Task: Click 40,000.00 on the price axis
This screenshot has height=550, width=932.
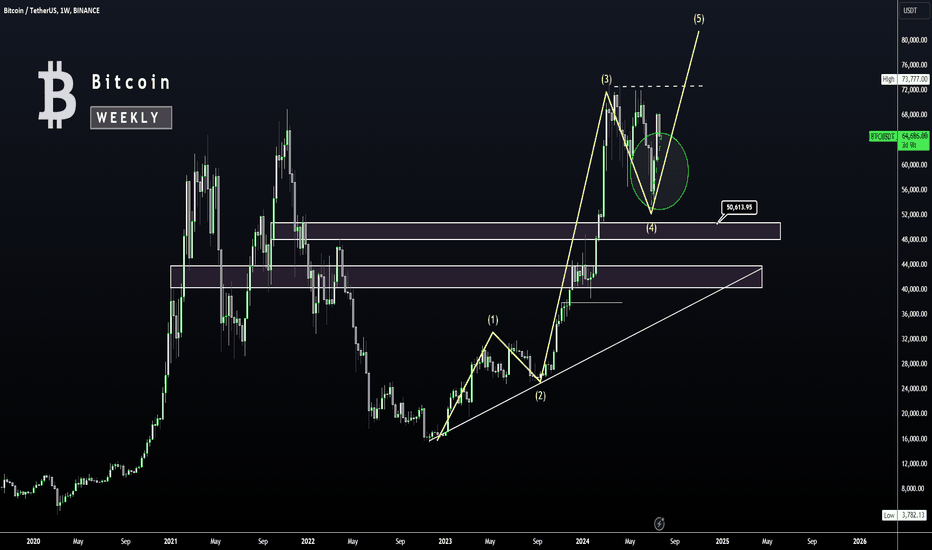Action: coord(914,289)
